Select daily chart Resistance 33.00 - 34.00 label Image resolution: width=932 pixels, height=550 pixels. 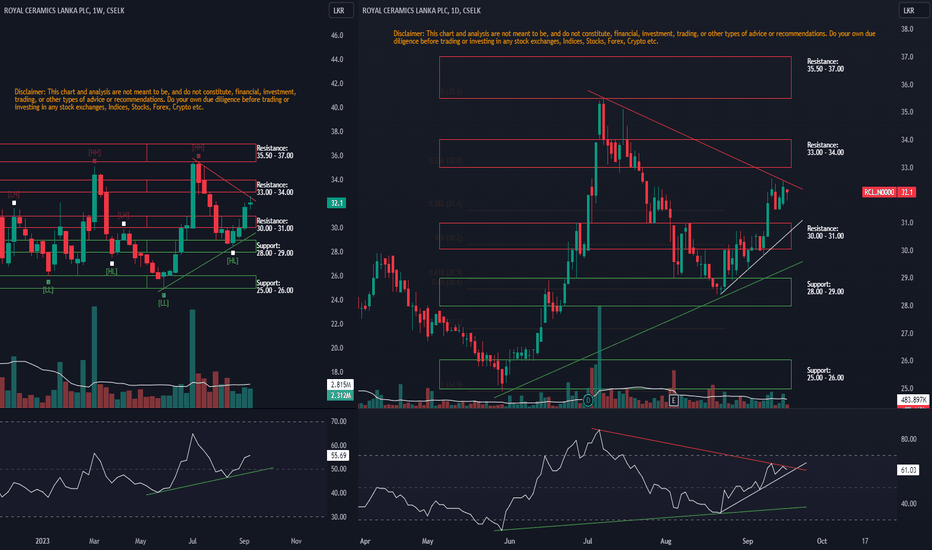[825, 149]
